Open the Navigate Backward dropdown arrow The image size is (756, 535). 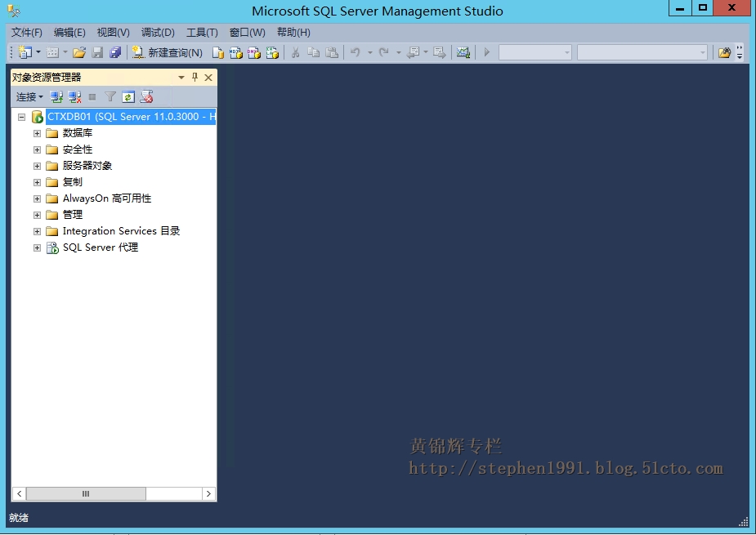[426, 52]
